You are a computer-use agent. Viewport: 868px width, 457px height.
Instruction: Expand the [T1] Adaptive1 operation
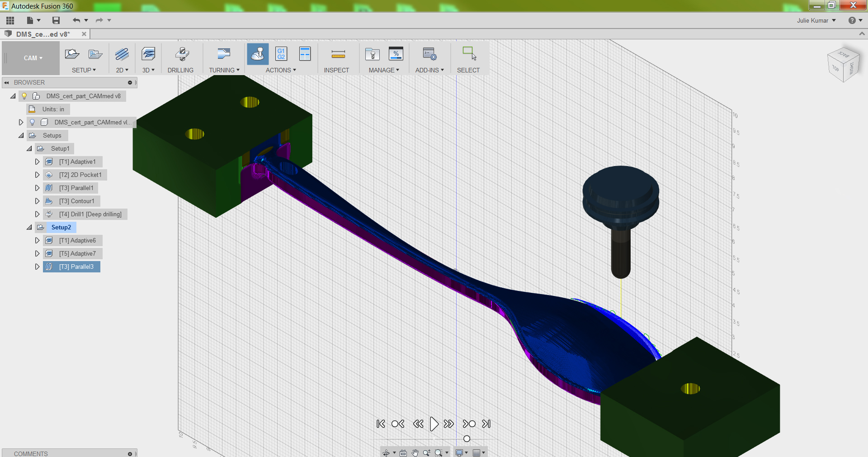pos(38,162)
